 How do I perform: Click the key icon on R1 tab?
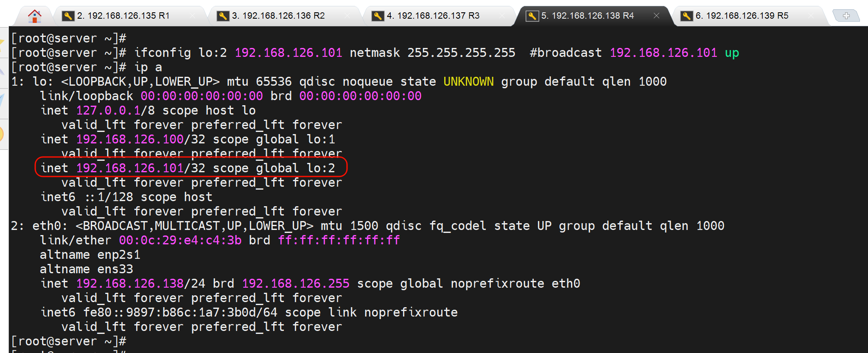click(68, 16)
